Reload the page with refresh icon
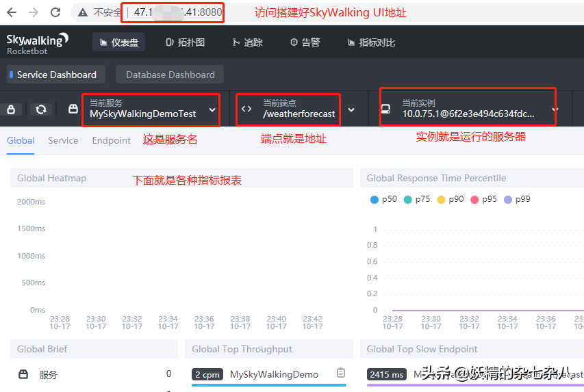Screen dimensions: 584x392 click(55, 13)
